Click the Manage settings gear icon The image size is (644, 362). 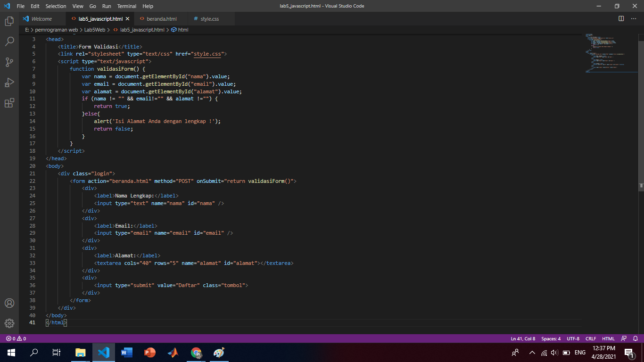(x=9, y=323)
